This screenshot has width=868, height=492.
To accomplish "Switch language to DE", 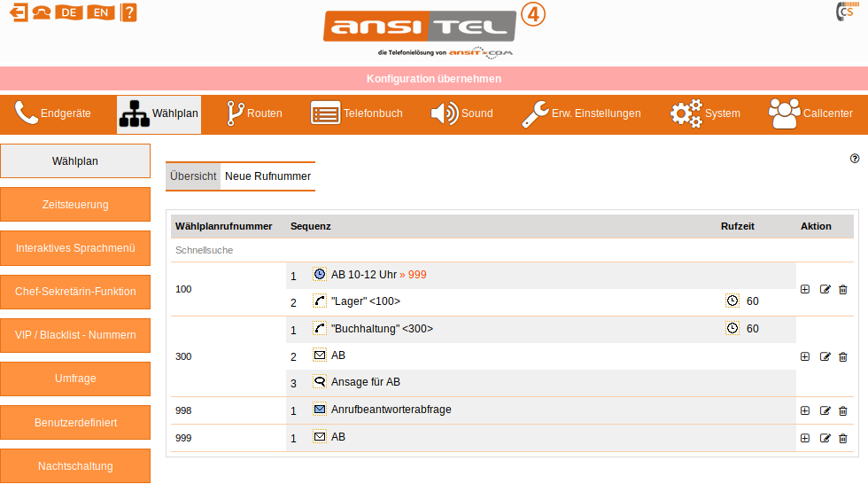I will [x=69, y=12].
